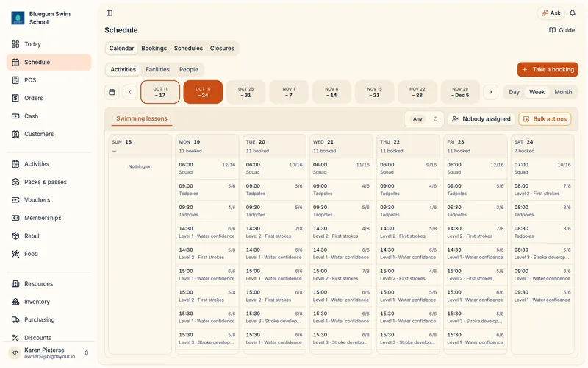Open Customers via its icon

15,135
